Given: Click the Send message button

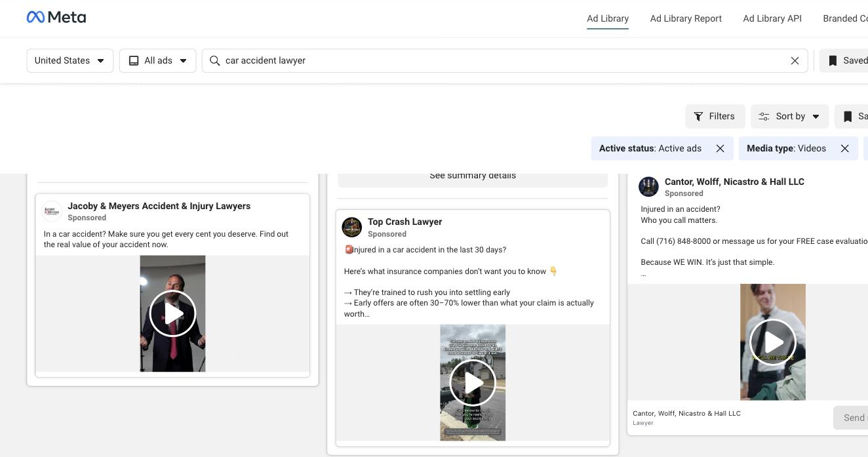Looking at the screenshot, I should coord(850,418).
